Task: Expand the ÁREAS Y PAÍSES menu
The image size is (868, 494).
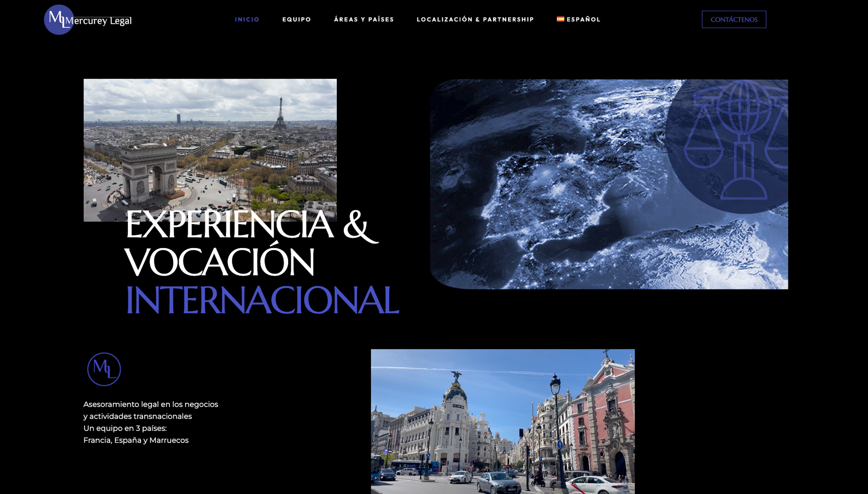Action: pos(364,19)
